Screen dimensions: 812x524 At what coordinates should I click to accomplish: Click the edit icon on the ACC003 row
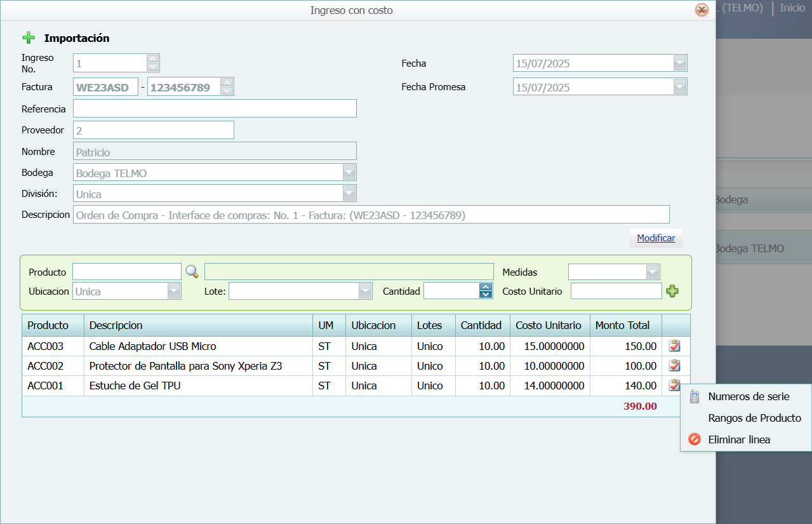click(674, 346)
